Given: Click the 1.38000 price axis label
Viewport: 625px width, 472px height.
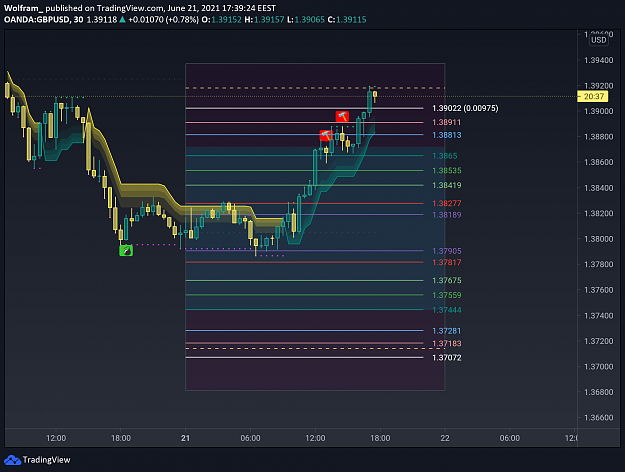Looking at the screenshot, I should coord(598,239).
